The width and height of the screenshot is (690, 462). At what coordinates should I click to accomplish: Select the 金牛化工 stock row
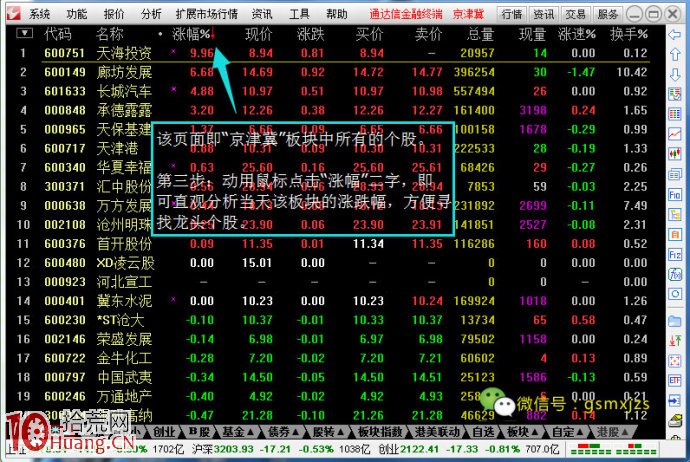click(x=334, y=358)
